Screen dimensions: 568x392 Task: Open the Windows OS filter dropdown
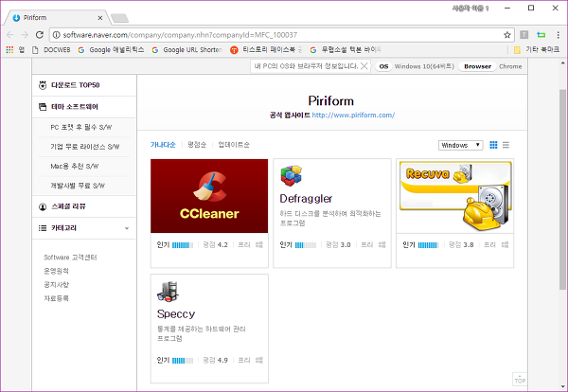tap(460, 145)
